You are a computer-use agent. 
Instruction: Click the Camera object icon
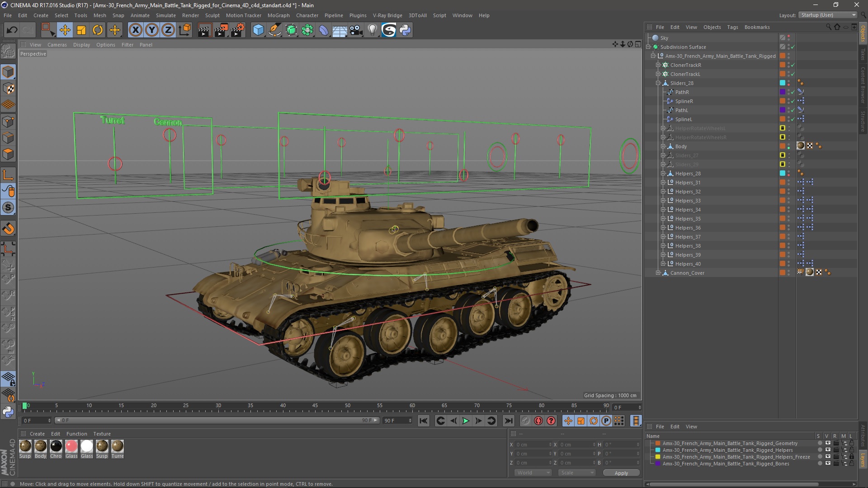[356, 30]
